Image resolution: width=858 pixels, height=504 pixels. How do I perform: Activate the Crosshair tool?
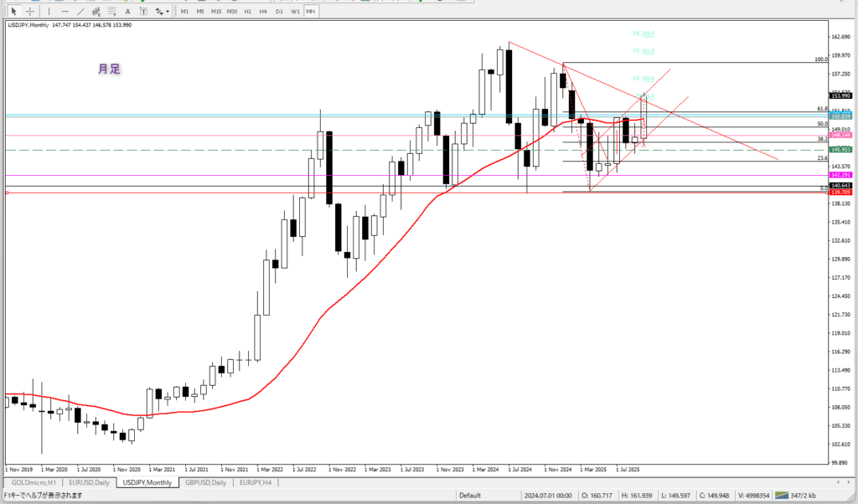29,11
